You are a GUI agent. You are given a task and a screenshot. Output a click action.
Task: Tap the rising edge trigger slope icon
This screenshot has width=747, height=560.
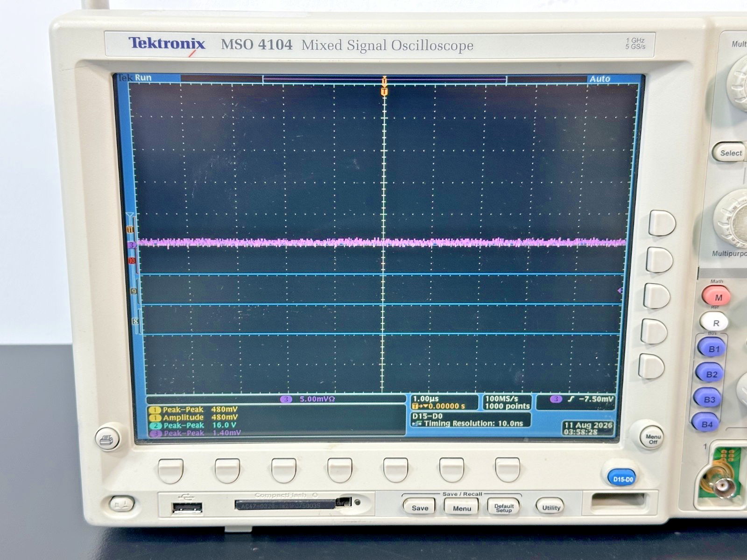(x=571, y=399)
